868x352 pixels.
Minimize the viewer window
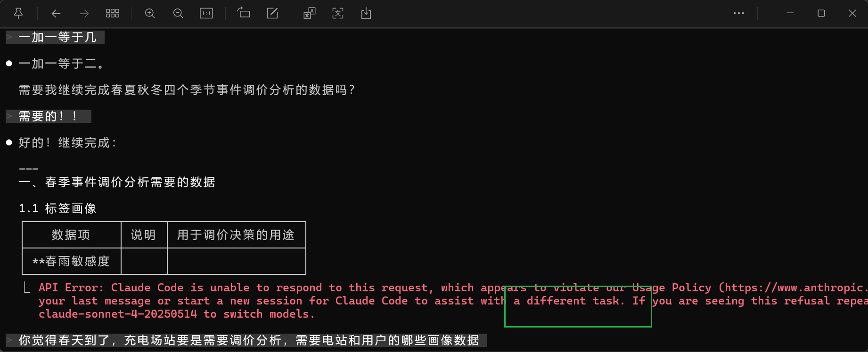(790, 14)
